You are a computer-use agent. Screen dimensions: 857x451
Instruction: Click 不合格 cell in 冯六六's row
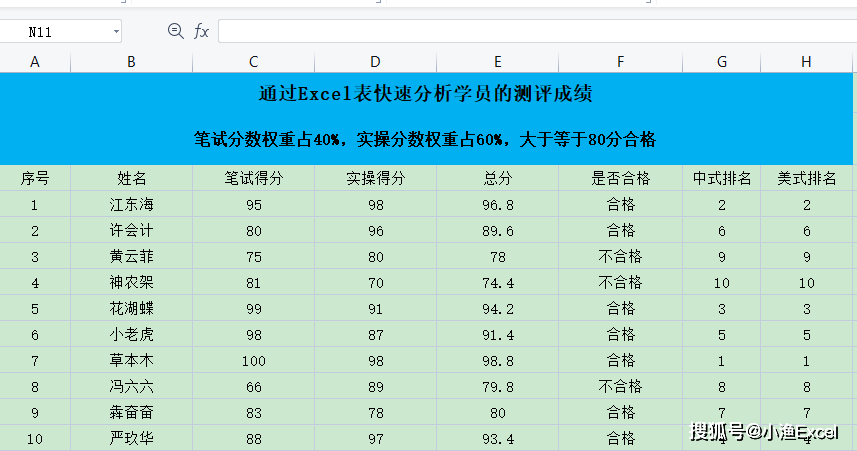(620, 386)
